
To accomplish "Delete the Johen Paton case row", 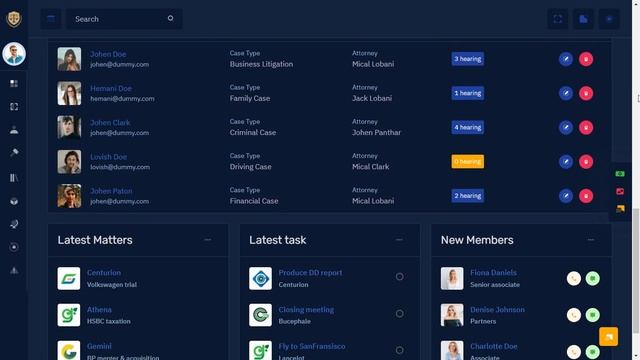I will coord(586,196).
